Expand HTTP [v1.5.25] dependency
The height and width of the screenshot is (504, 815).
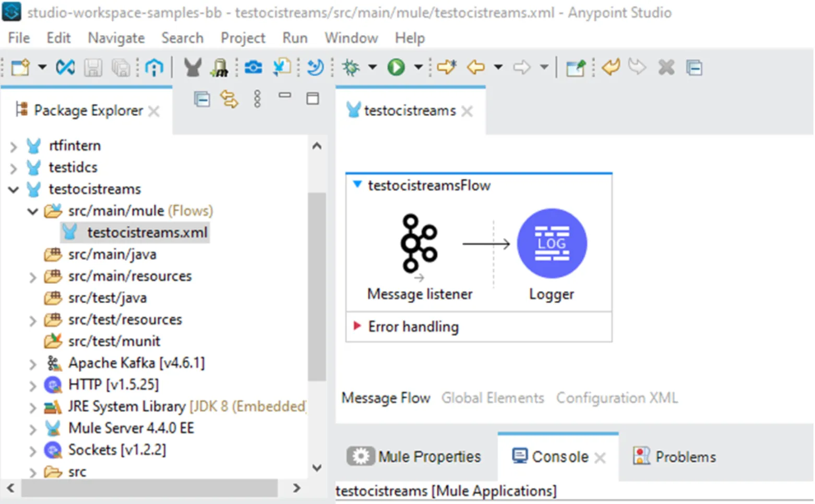click(32, 386)
